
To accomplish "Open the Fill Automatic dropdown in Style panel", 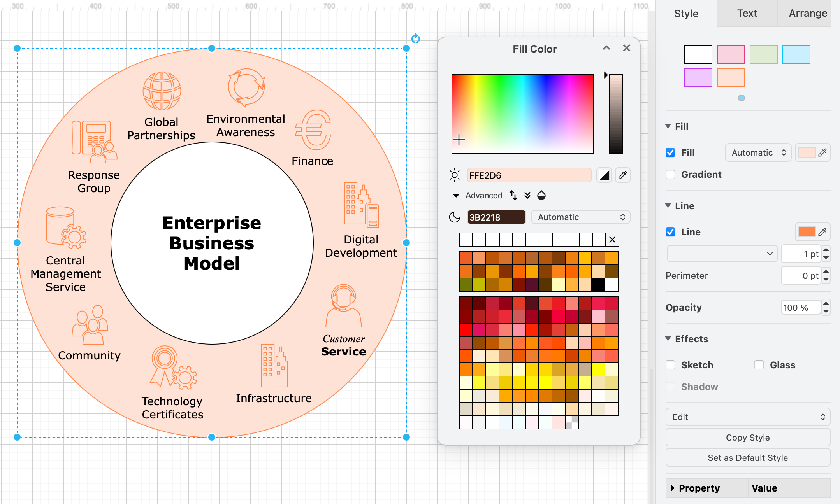I will [758, 152].
